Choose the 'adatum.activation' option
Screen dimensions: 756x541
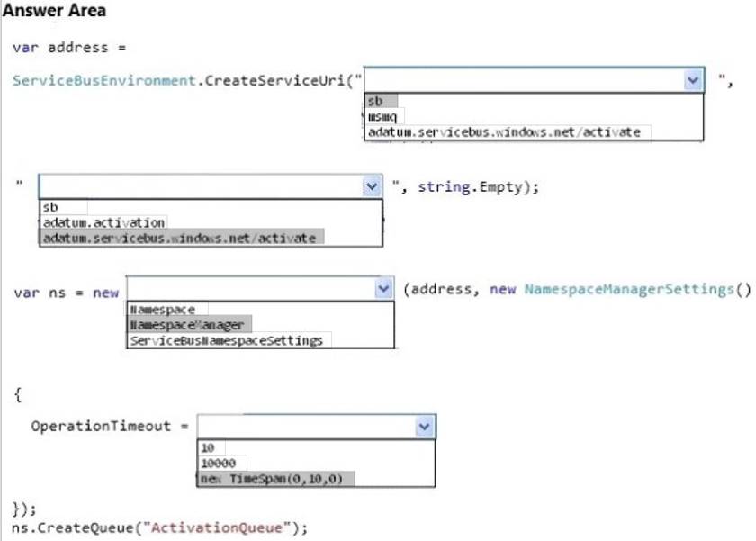click(103, 221)
